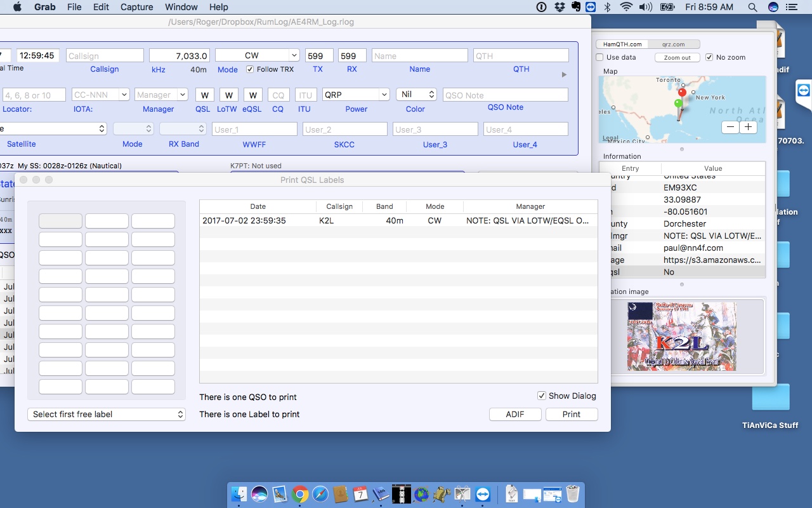This screenshot has height=508, width=812.
Task: Click the TeamViewer icon in the menu bar
Action: click(591, 7)
